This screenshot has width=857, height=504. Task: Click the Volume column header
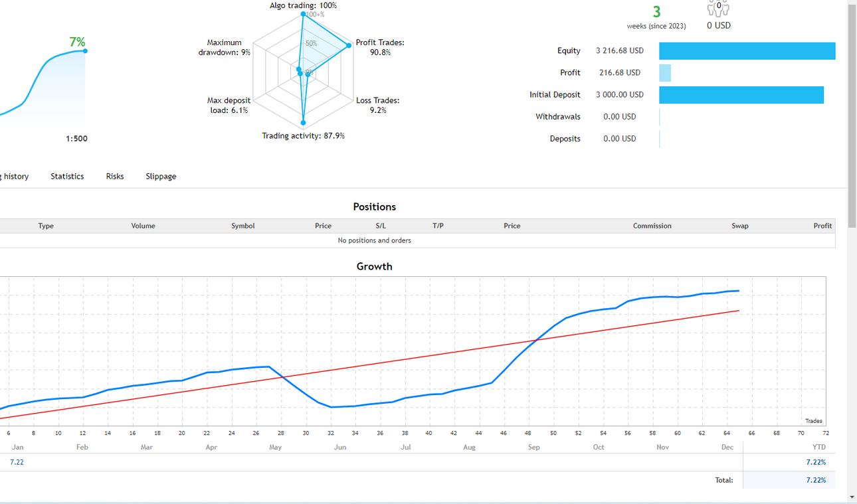(143, 226)
